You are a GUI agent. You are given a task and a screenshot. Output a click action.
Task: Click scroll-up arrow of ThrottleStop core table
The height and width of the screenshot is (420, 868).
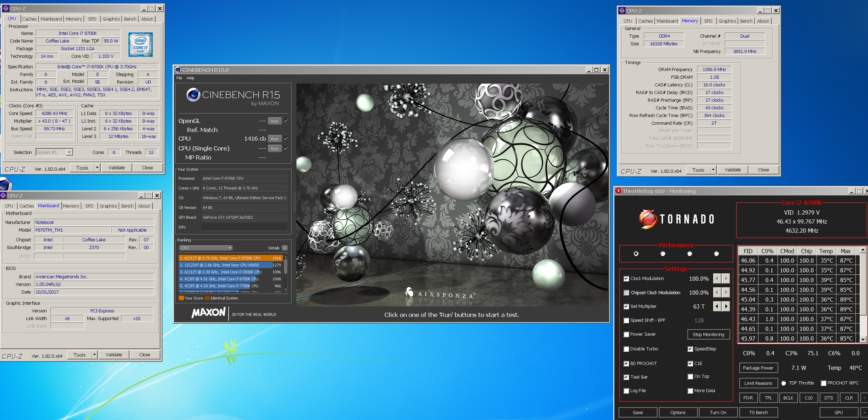tap(863, 250)
